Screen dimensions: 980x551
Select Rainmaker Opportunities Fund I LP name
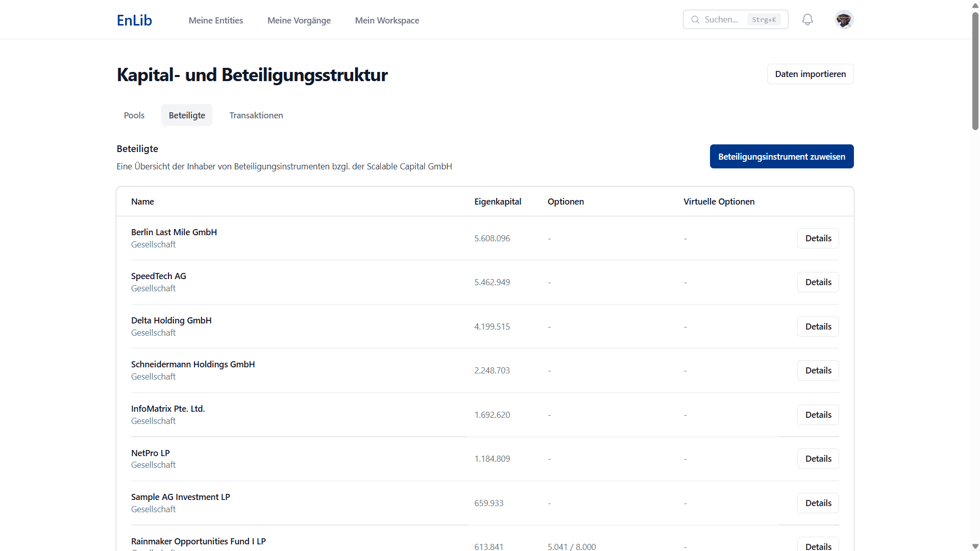pyautogui.click(x=199, y=541)
